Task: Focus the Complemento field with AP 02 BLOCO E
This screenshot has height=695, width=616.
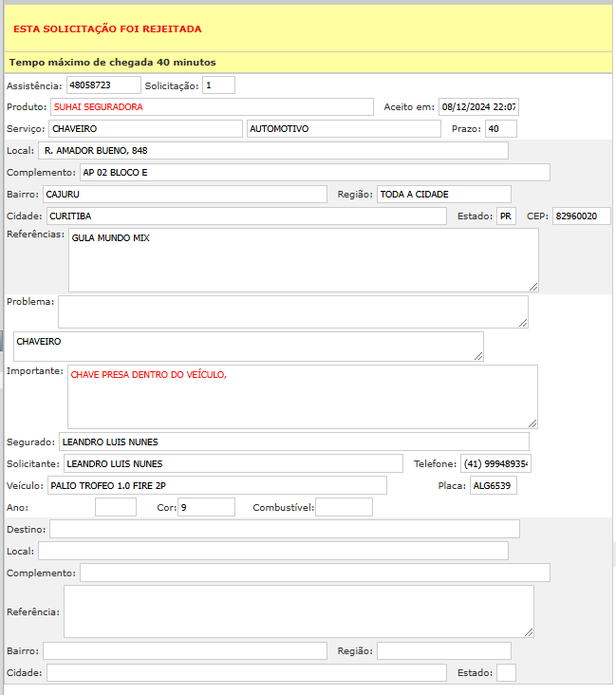Action: pos(314,173)
